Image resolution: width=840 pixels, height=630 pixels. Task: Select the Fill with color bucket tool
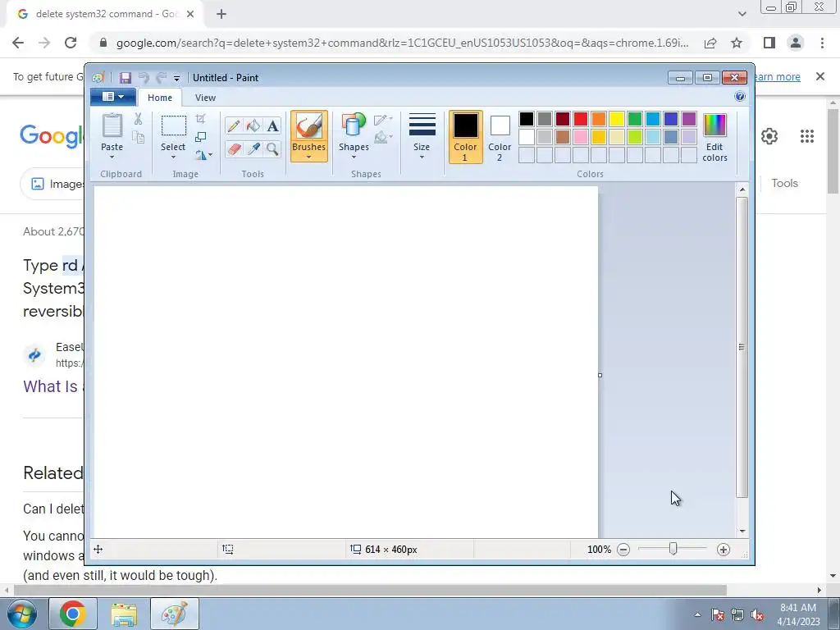[253, 126]
